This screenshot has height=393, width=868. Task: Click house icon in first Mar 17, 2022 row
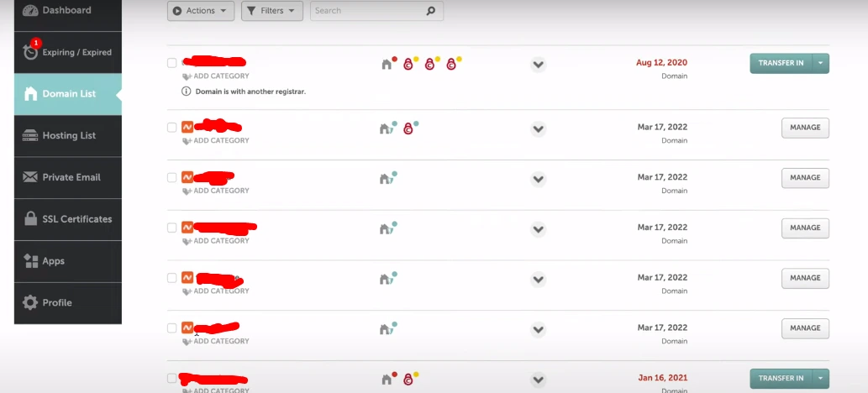(x=387, y=128)
